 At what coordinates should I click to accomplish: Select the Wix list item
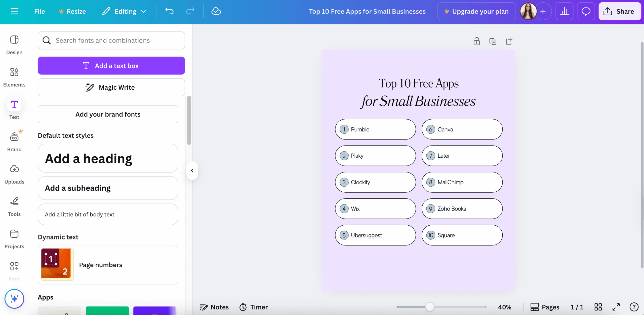coord(375,209)
